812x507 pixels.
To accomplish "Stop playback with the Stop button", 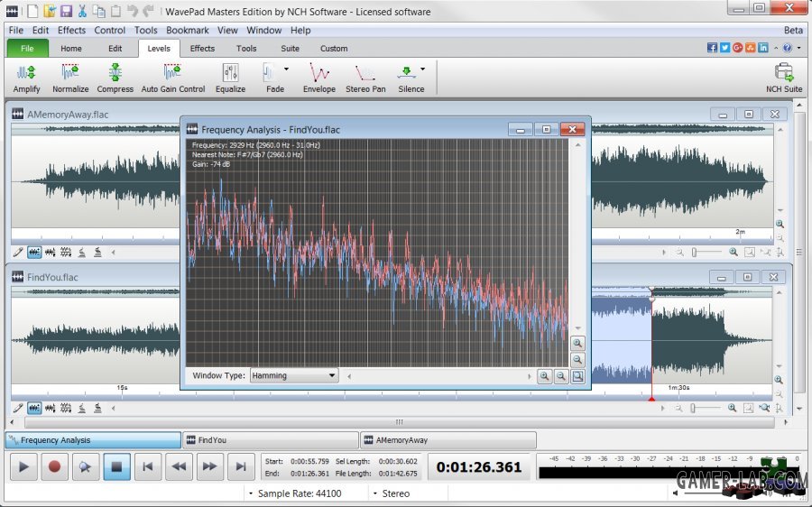I will pos(116,466).
